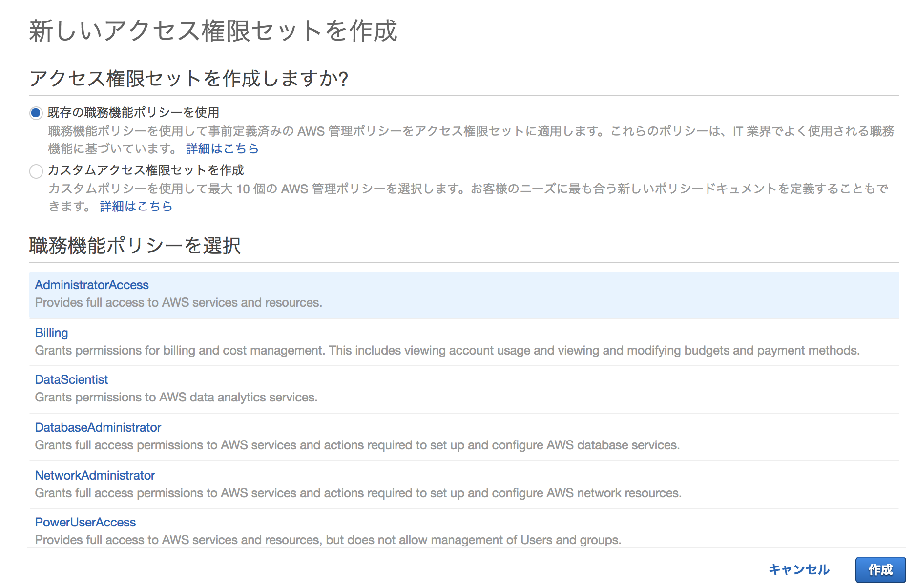This screenshot has height=588, width=916.
Task: Select radio 既存の職務機能ポリシーを使用
Action: (x=36, y=113)
